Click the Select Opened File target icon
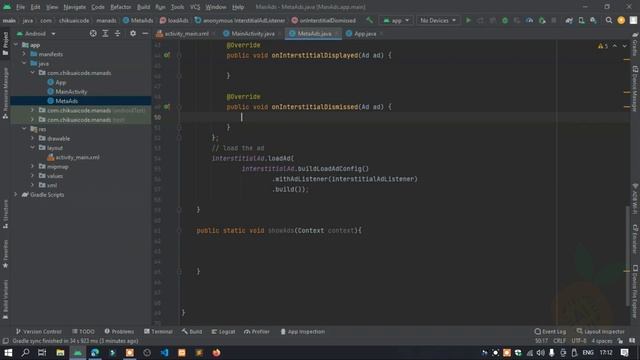Image resolution: width=640 pixels, height=360 pixels. click(93, 33)
